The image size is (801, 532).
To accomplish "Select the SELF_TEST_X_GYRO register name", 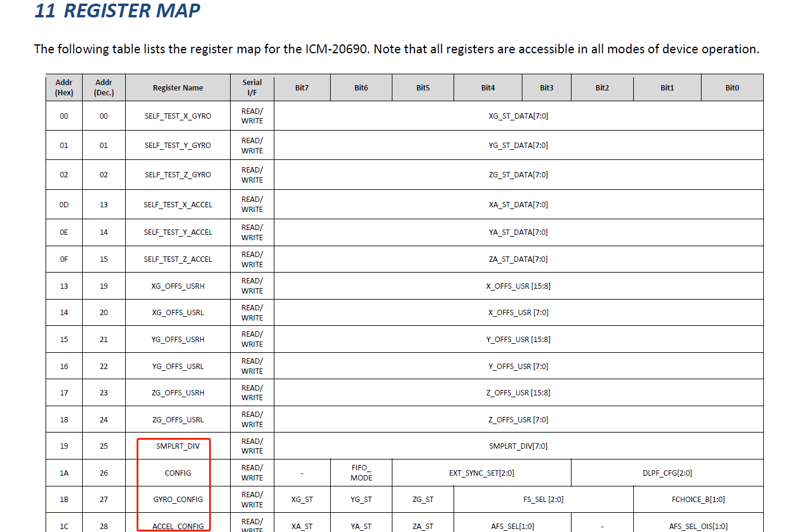I will 178,116.
